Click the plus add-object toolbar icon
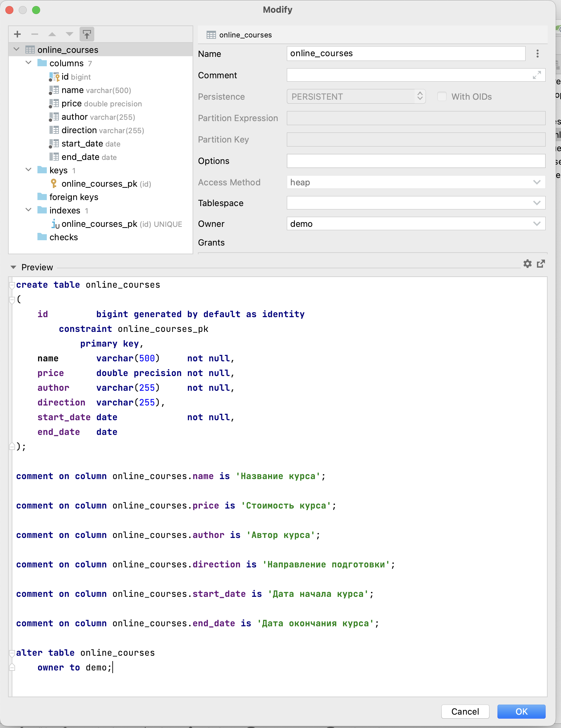The image size is (561, 728). [x=18, y=34]
